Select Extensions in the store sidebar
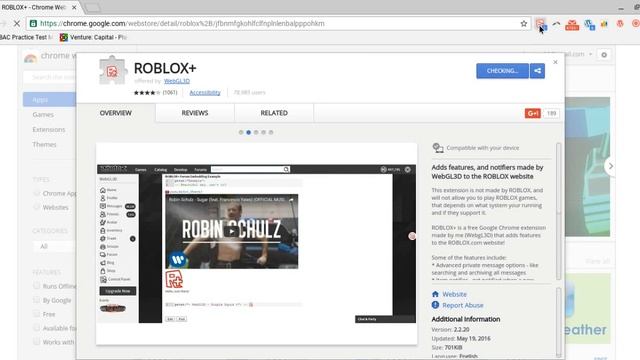Image resolution: width=640 pixels, height=360 pixels. (49, 129)
